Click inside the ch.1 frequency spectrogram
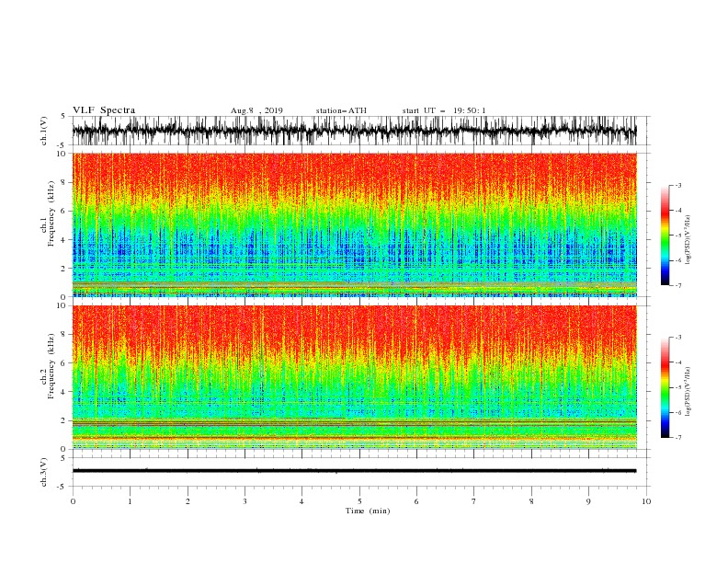 pyautogui.click(x=354, y=224)
